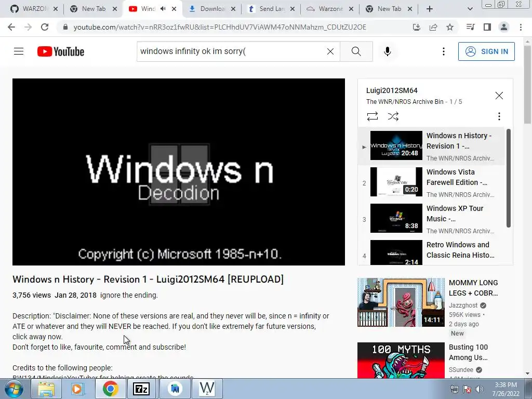Screen dimensions: 532x399
Task: Click the video player area
Action: pos(179,171)
